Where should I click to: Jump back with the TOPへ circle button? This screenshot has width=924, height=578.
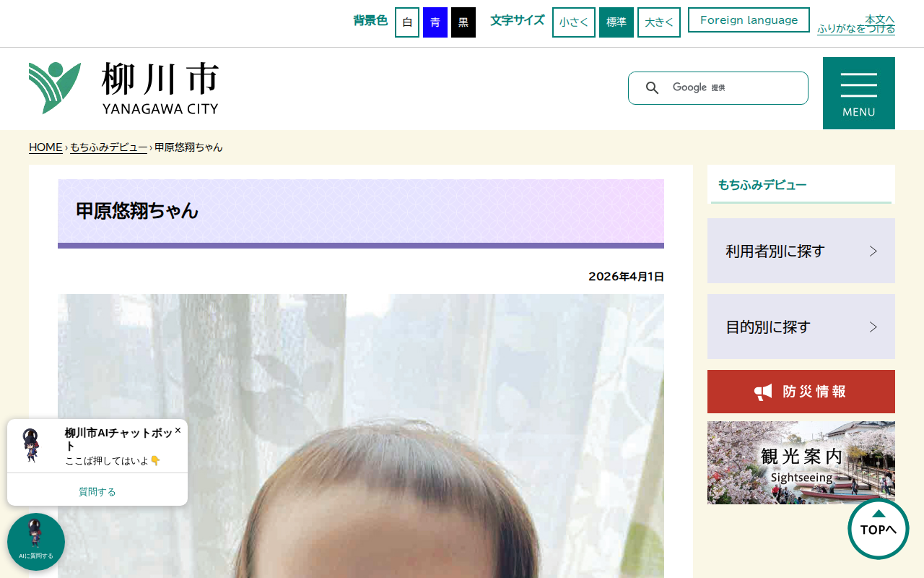click(x=879, y=529)
